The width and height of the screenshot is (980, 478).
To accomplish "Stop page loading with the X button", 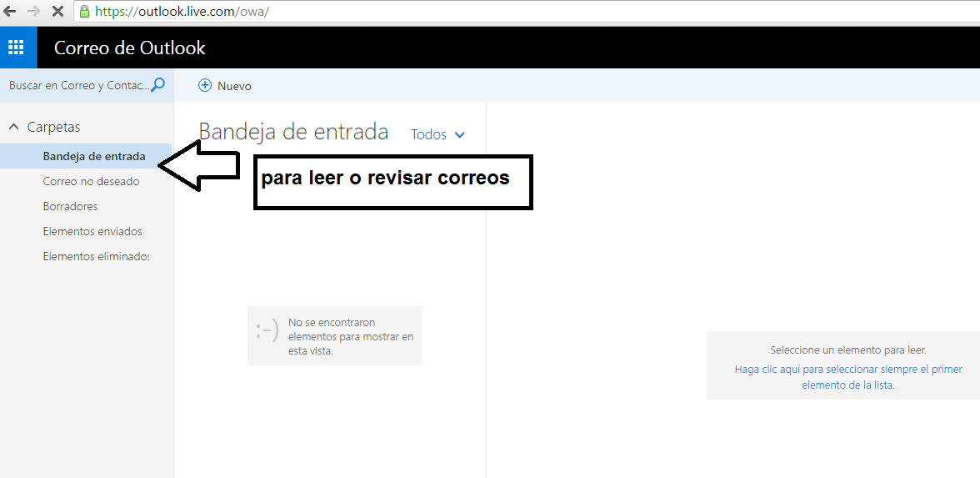I will point(57,12).
